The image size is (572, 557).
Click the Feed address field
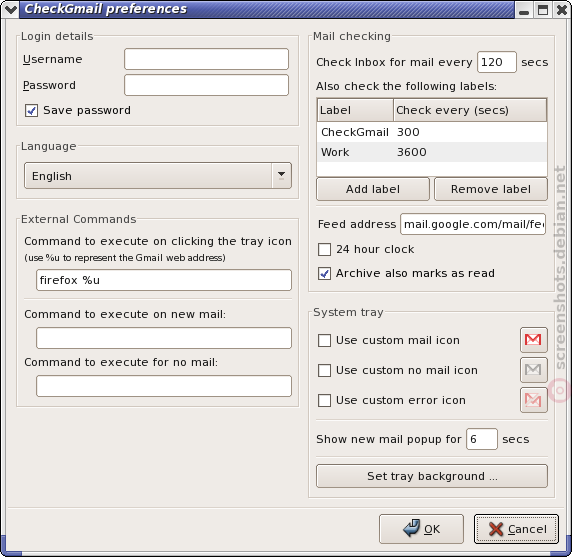[x=473, y=224]
